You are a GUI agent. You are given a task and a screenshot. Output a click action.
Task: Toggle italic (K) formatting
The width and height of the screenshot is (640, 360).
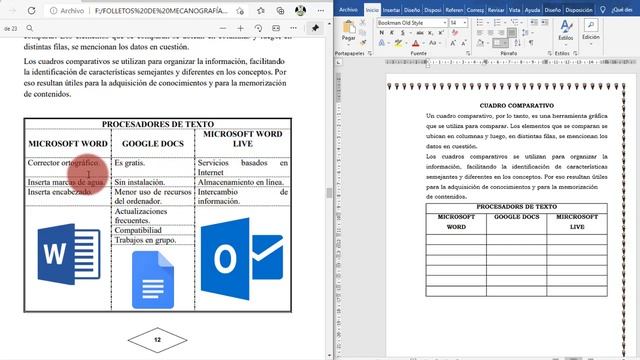click(x=391, y=33)
